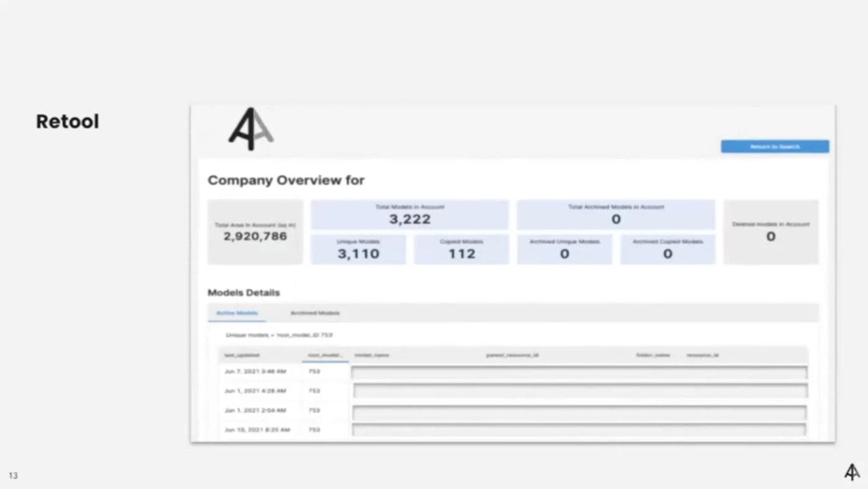The image size is (868, 489).
Task: Select the Total Area in Account card
Action: pyautogui.click(x=255, y=231)
